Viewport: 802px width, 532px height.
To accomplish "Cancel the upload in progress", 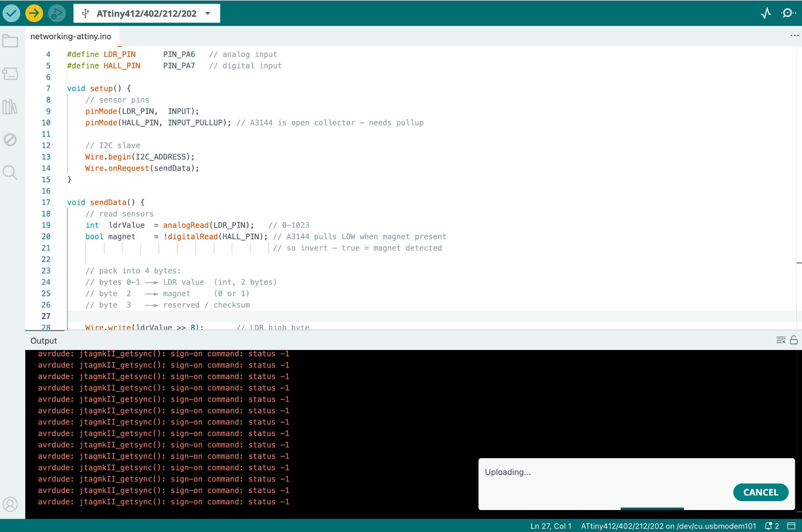I will [x=760, y=492].
